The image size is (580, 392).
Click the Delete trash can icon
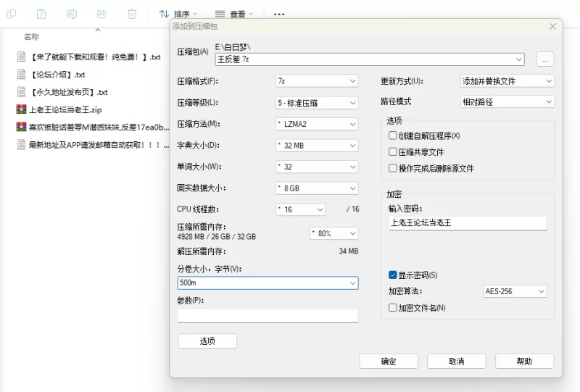tap(131, 14)
